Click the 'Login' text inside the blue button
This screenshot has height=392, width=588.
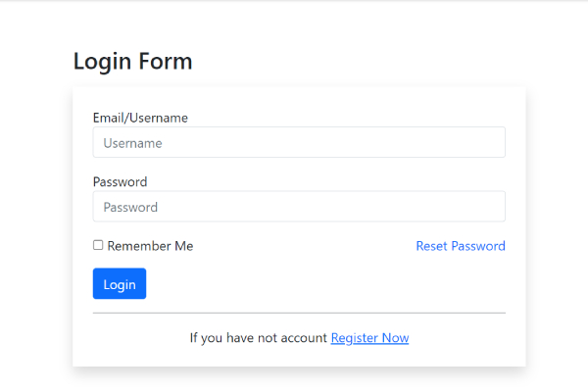click(120, 285)
